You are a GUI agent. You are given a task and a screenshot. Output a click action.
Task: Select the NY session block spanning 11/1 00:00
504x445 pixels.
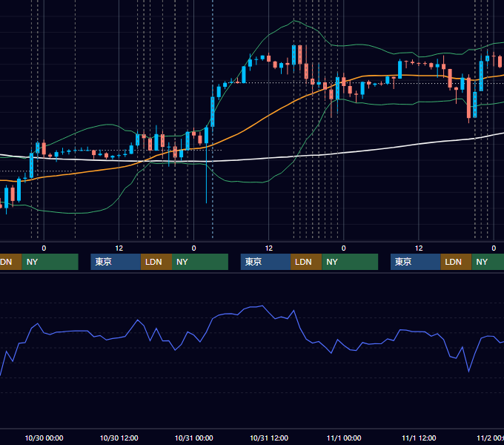click(x=350, y=262)
